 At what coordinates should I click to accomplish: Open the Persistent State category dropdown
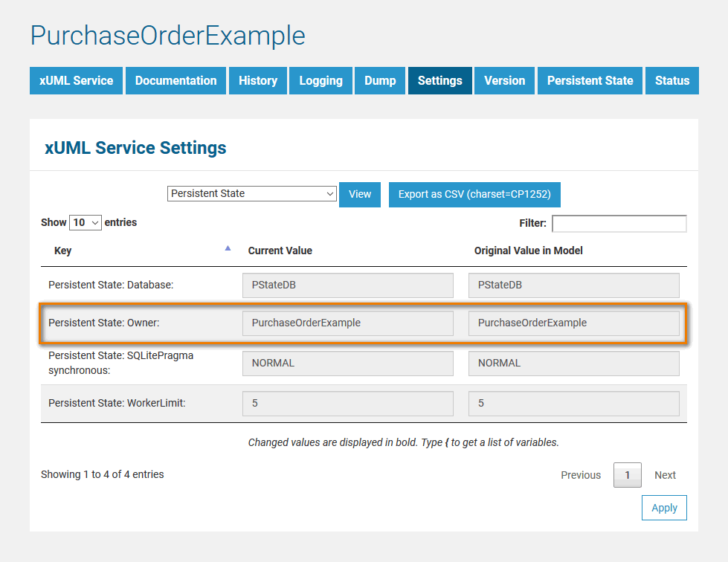[x=251, y=193]
